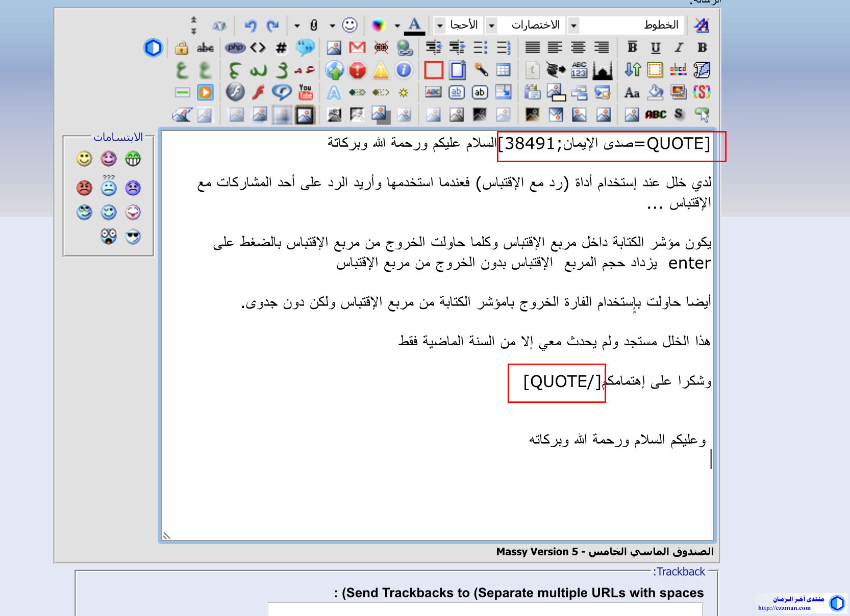Expand the الاختصارات dropdown list
Screen dimensions: 850x616
point(491,25)
